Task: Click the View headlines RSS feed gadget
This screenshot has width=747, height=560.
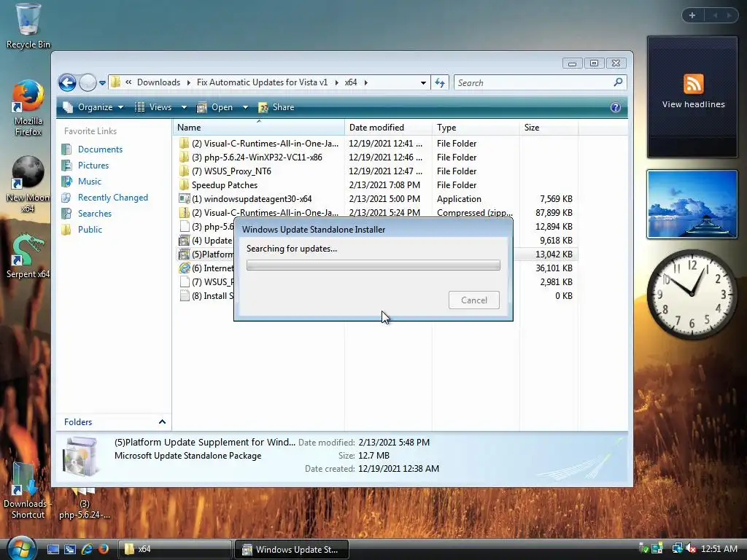Action: click(692, 97)
